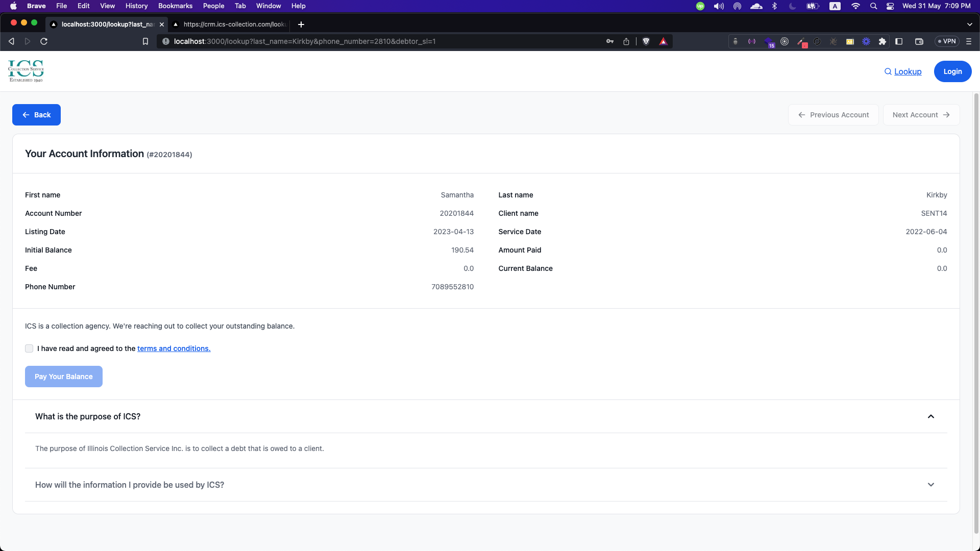
Task: Click the saved passwords key icon
Action: 610,41
